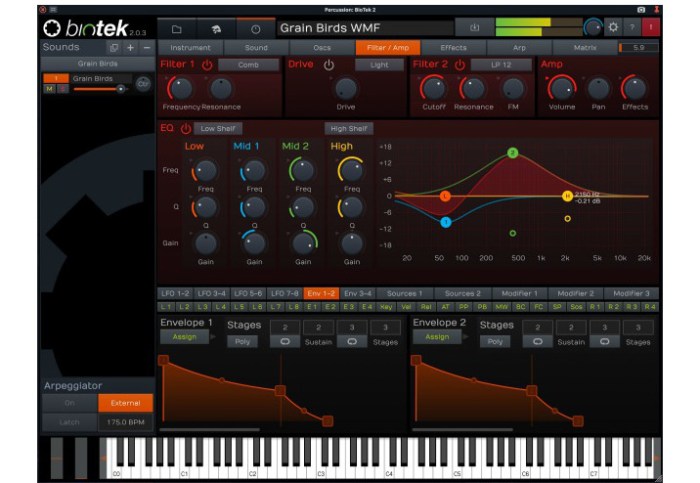Click the clock icon in top toolbar

click(256, 29)
